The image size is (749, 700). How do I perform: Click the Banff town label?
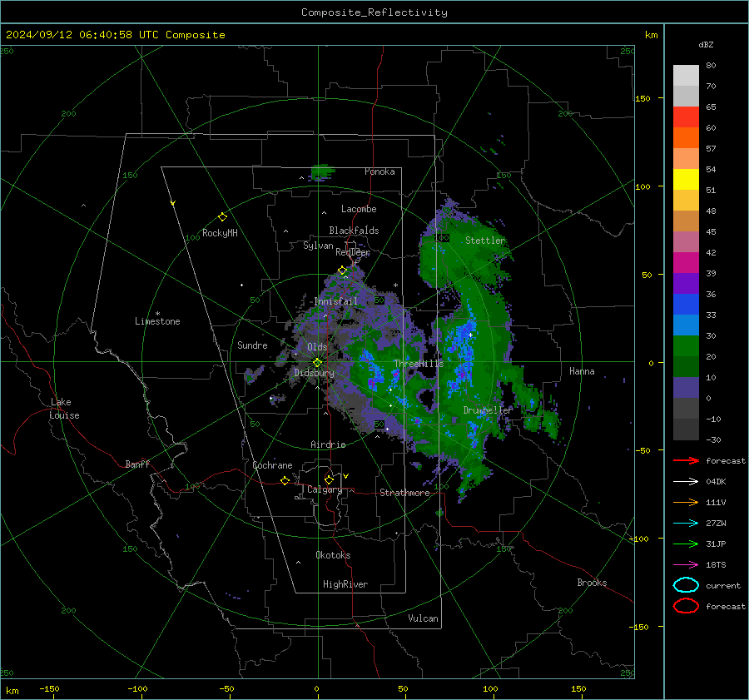137,464
